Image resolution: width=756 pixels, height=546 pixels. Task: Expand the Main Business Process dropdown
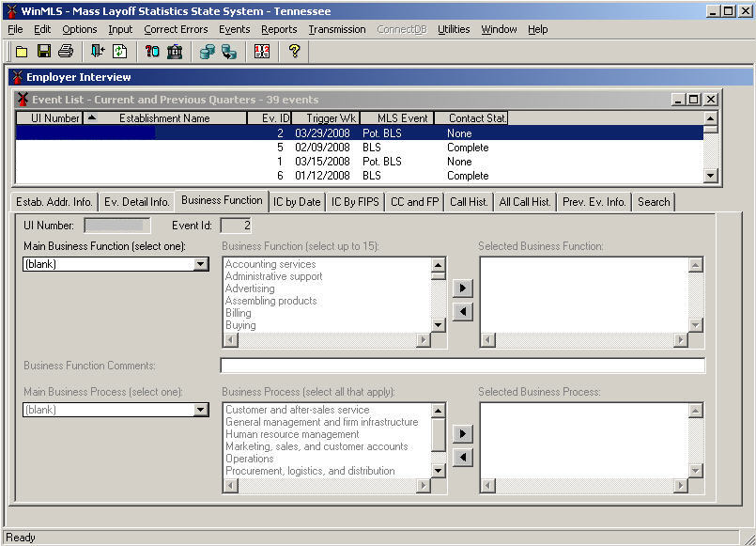200,410
